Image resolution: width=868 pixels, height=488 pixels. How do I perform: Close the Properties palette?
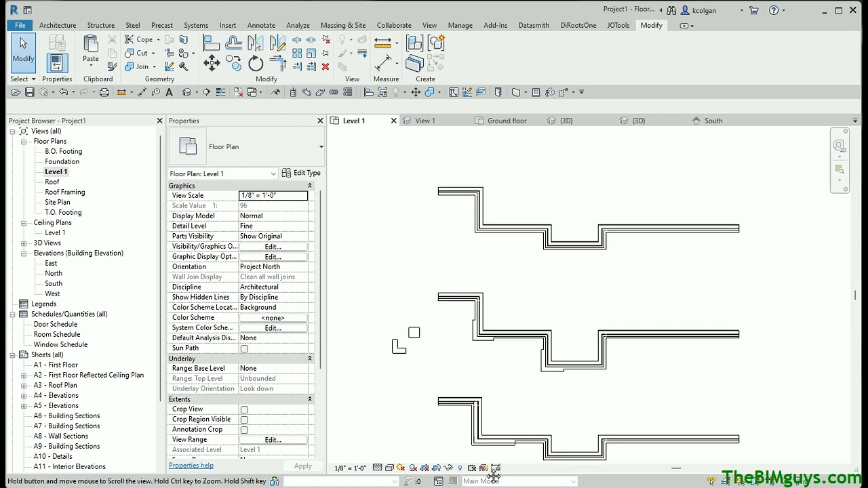(320, 121)
